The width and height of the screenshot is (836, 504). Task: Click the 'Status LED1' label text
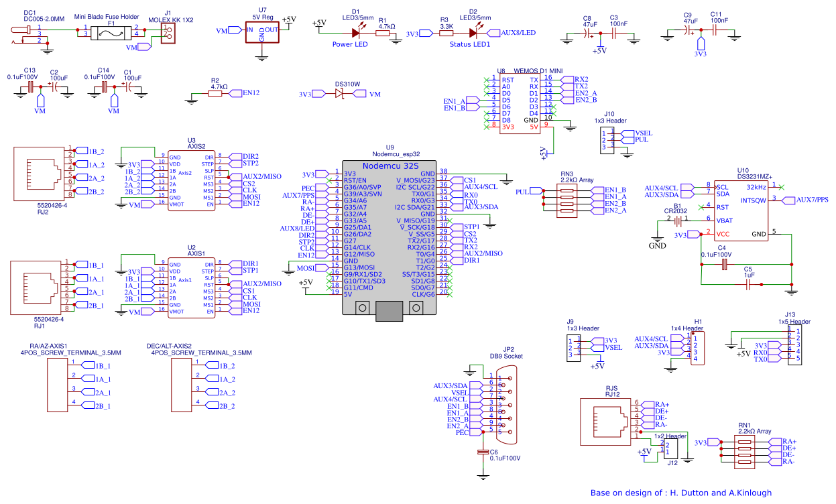coord(470,44)
